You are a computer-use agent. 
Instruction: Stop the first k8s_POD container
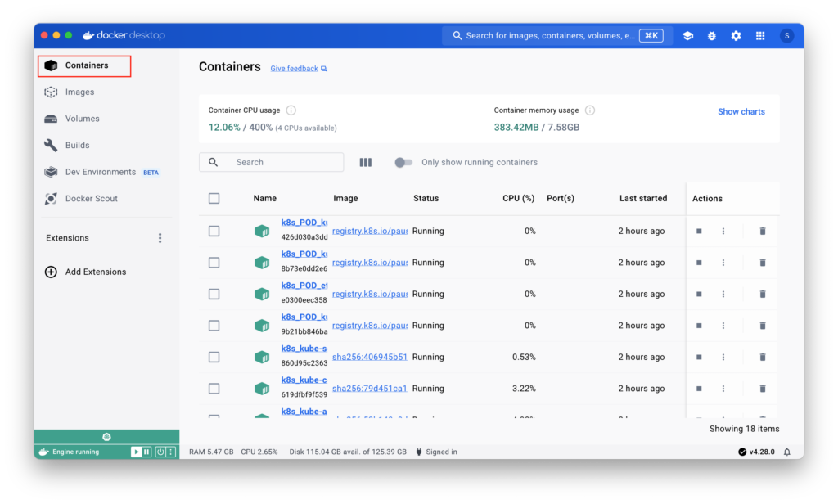[699, 232]
